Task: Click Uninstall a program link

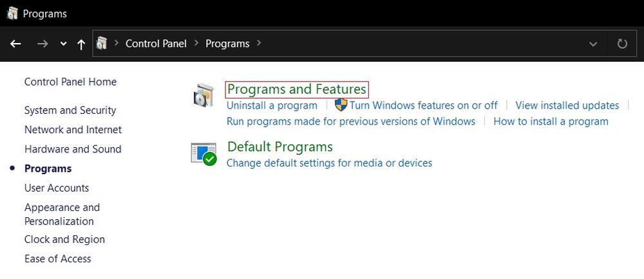Action: pyautogui.click(x=272, y=105)
